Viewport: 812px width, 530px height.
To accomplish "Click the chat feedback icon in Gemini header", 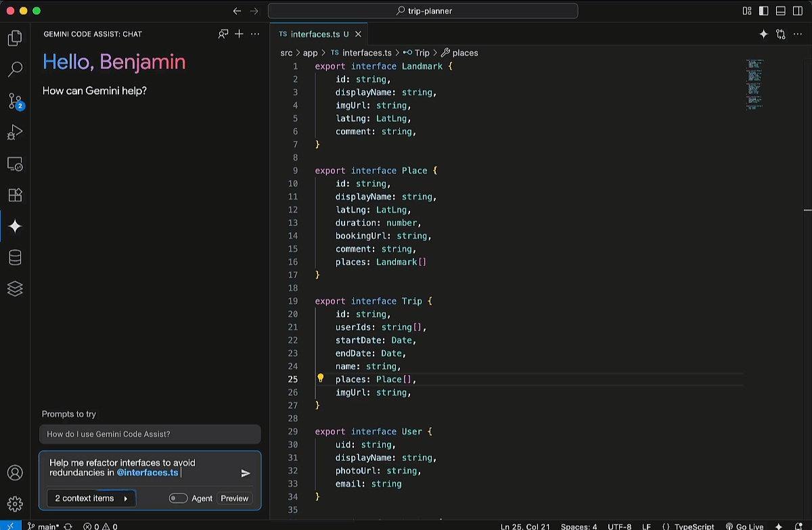I will (223, 34).
